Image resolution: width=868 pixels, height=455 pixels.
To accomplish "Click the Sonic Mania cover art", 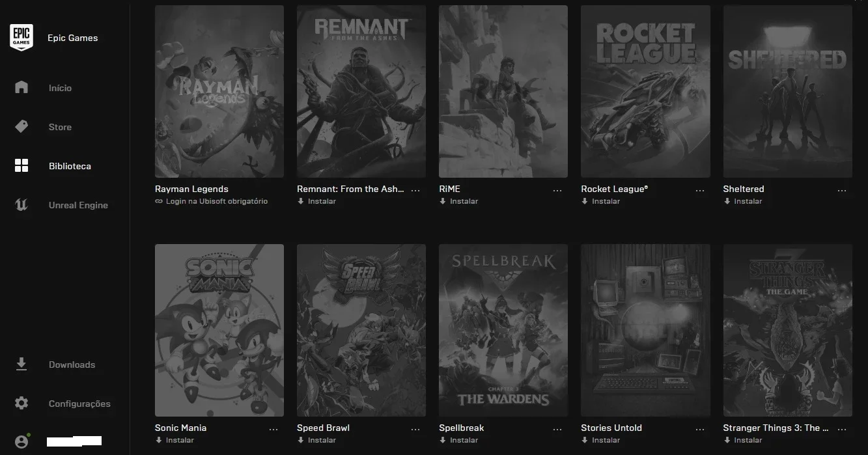I will click(x=219, y=330).
